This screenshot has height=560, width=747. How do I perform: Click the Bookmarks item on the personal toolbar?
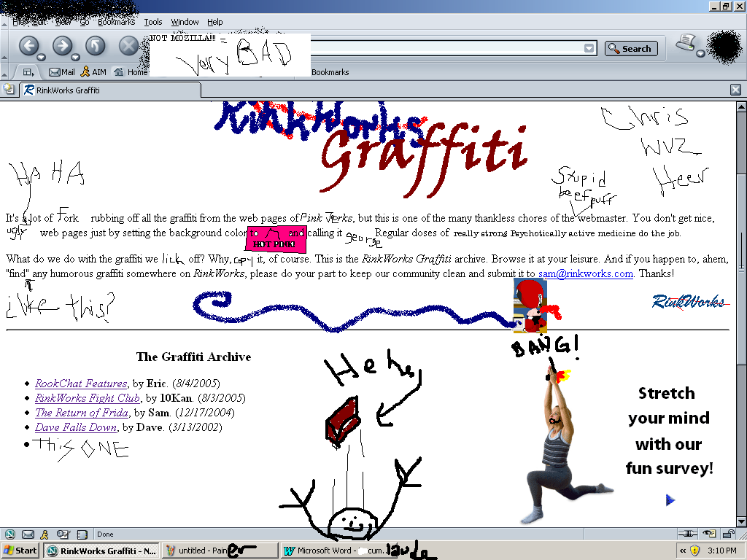pyautogui.click(x=330, y=72)
